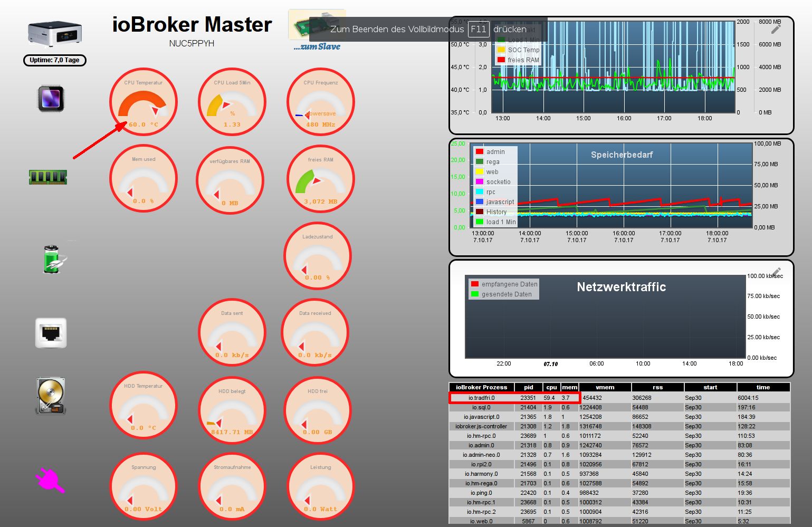Sort table by rss column header
Screen dimensions: 812x527
pyautogui.click(x=657, y=387)
